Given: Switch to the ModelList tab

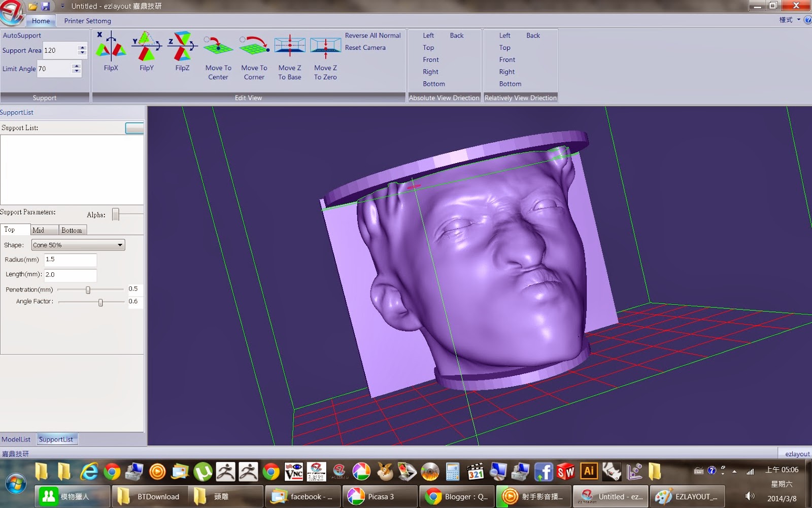Looking at the screenshot, I should click(x=16, y=439).
